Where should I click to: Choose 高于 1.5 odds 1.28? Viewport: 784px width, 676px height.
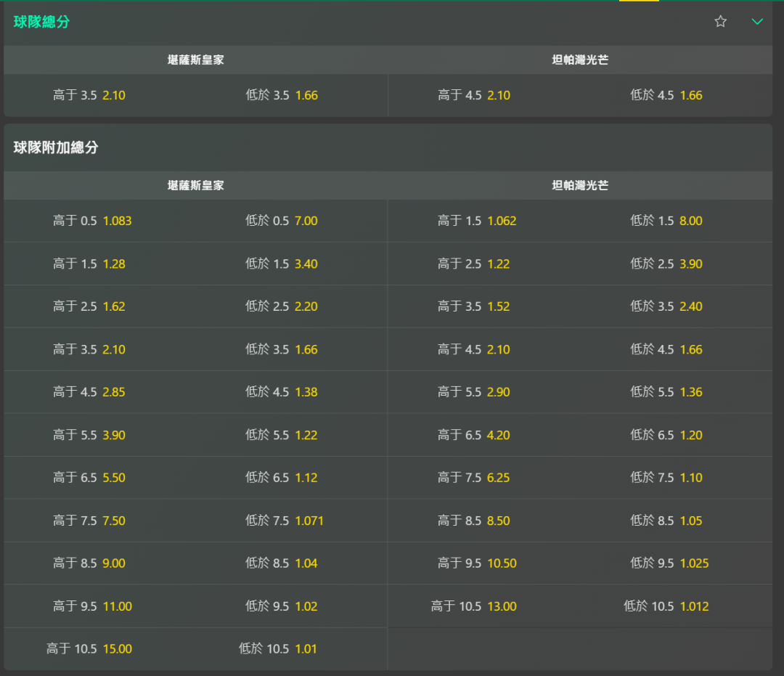click(89, 264)
